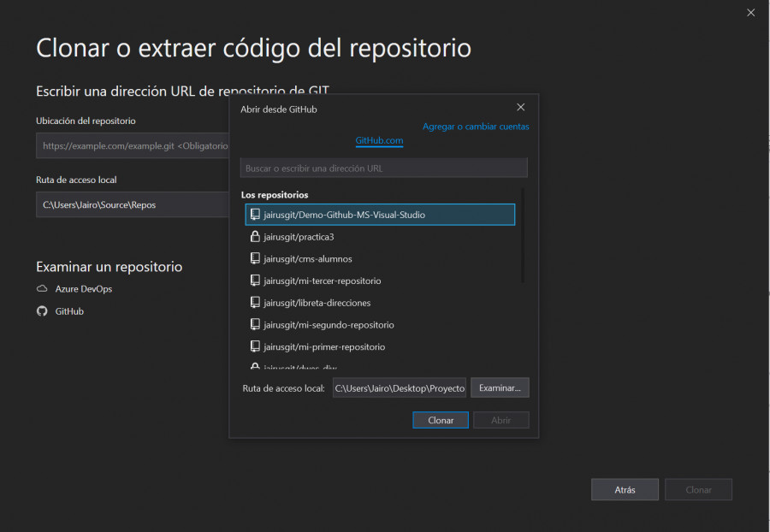Image resolution: width=770 pixels, height=532 pixels.
Task: Click the repo icon beside mi-primer-repositorio
Action: (x=255, y=346)
